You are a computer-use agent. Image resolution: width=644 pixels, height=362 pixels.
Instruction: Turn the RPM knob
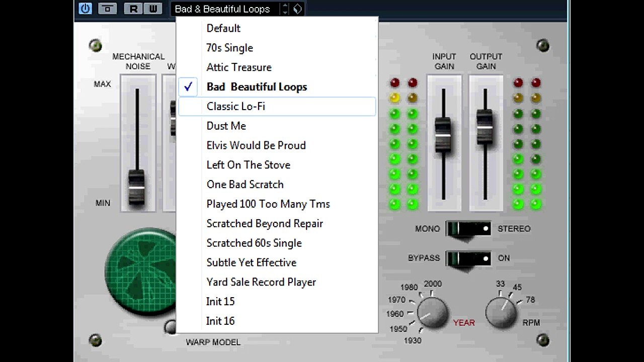[x=501, y=312]
